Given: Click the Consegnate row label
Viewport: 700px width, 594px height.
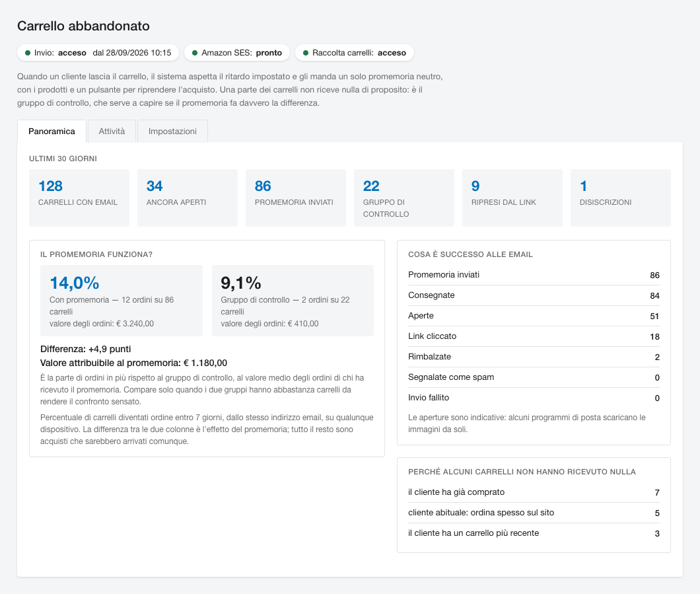Looking at the screenshot, I should (x=431, y=295).
